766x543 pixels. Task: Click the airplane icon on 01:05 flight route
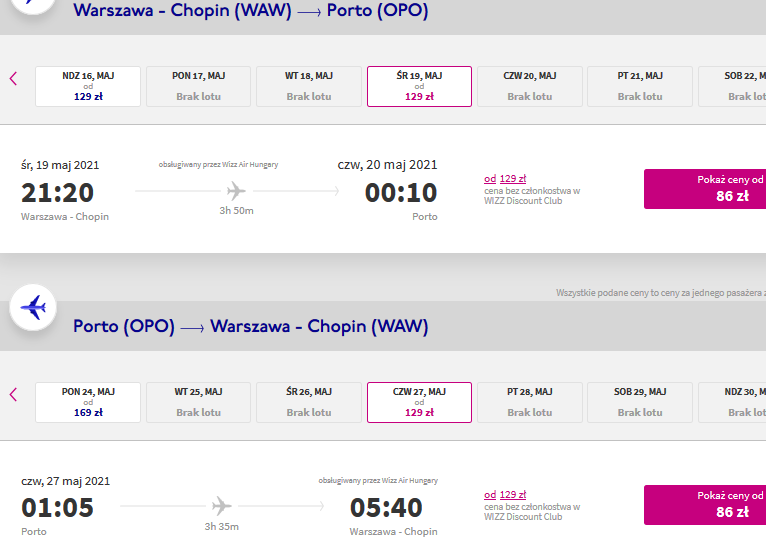click(x=221, y=506)
